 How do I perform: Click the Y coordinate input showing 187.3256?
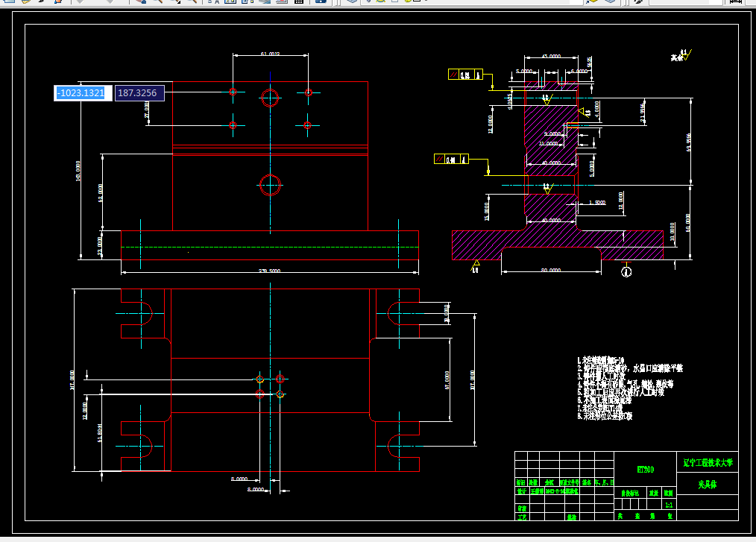pyautogui.click(x=139, y=93)
